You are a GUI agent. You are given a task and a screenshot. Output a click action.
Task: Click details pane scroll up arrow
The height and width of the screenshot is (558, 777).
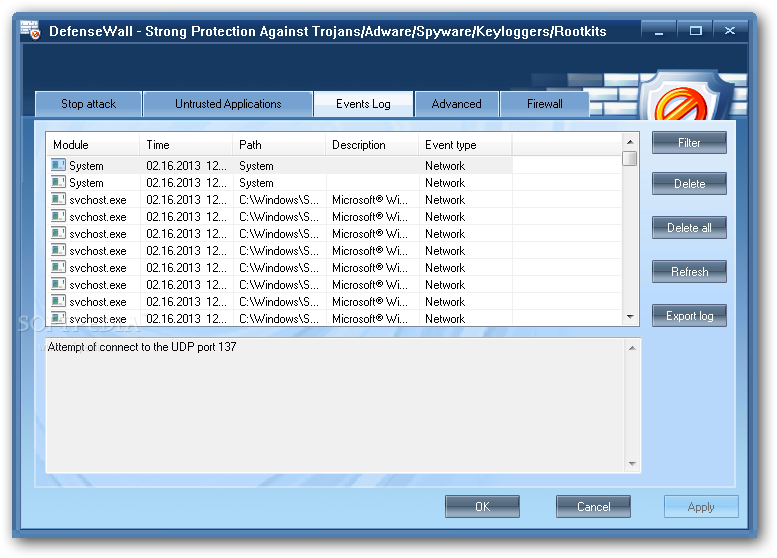point(632,348)
